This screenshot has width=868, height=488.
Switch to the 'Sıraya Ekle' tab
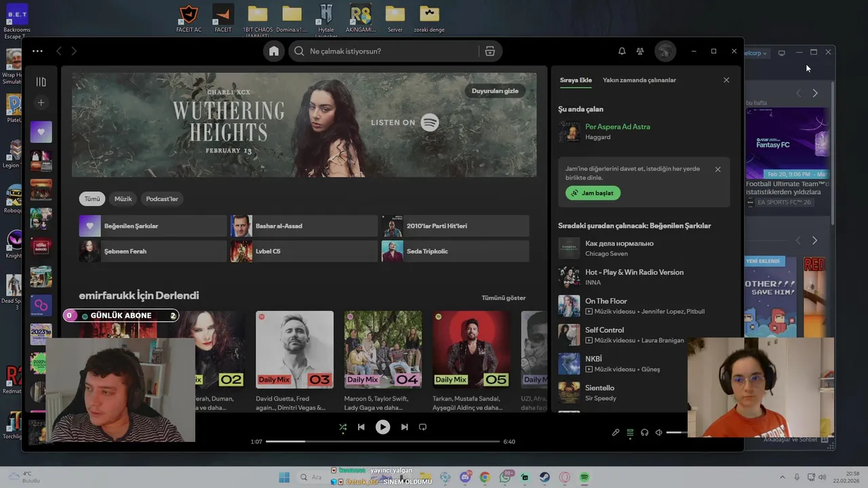(576, 80)
